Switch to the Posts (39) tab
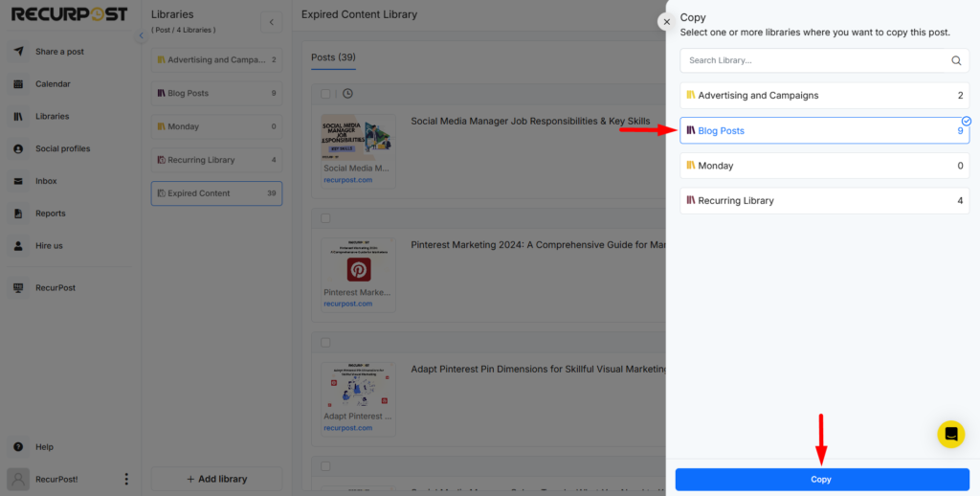 [x=333, y=57]
